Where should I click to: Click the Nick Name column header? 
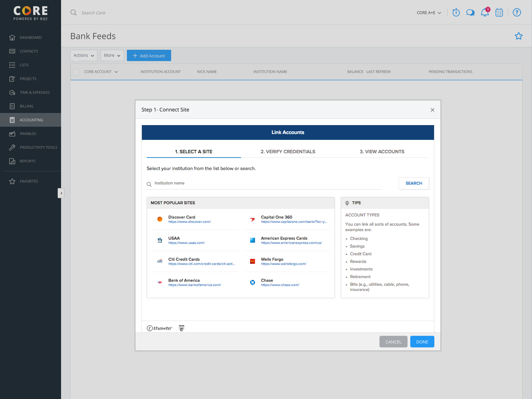(x=207, y=72)
